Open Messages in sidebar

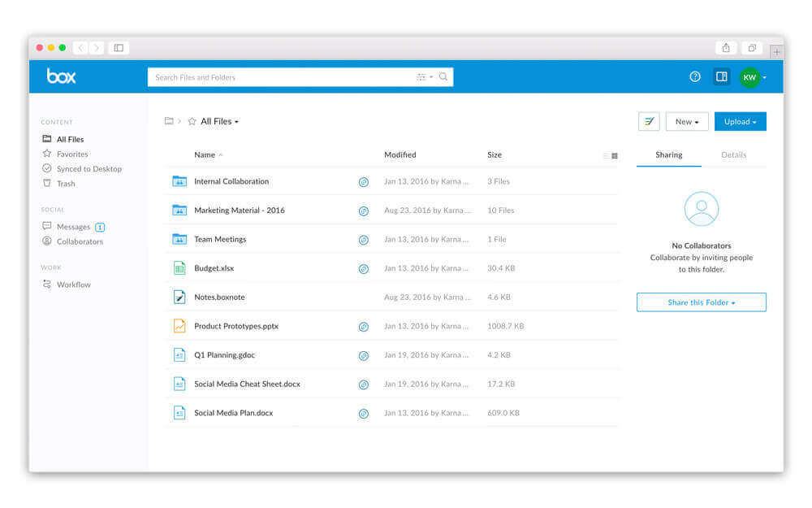coord(67,227)
